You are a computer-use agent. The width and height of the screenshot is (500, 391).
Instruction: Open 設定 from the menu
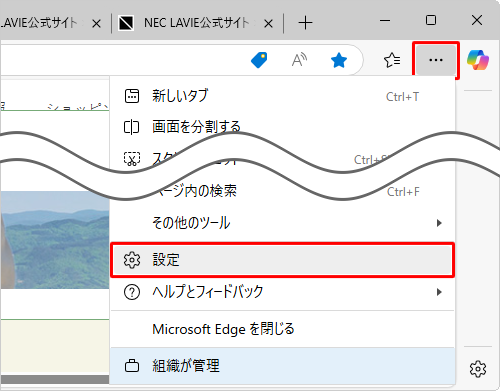[282, 260]
